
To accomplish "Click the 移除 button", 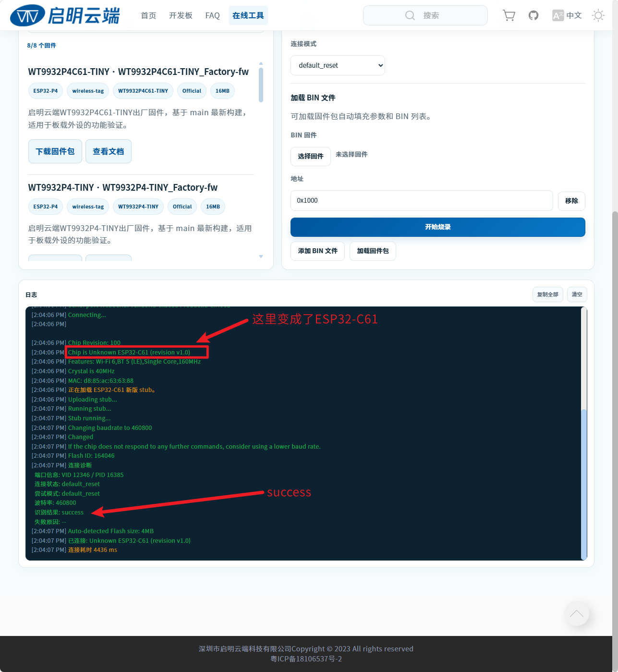I will click(571, 201).
